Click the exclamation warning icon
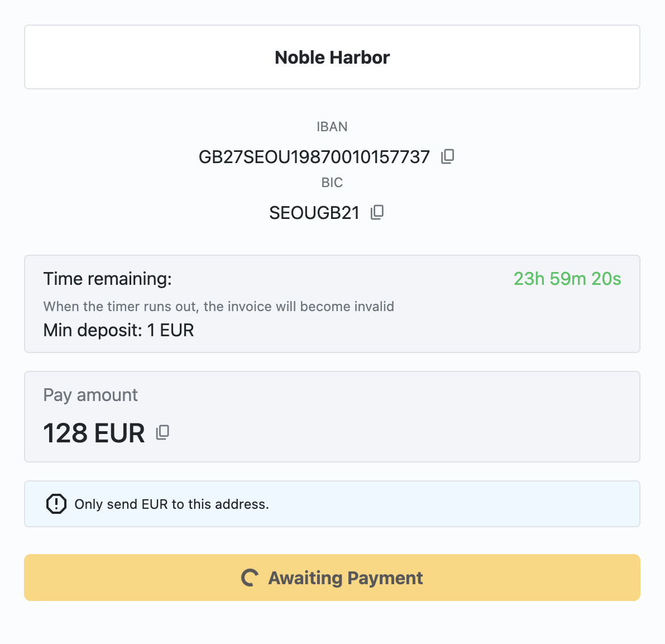 (56, 504)
